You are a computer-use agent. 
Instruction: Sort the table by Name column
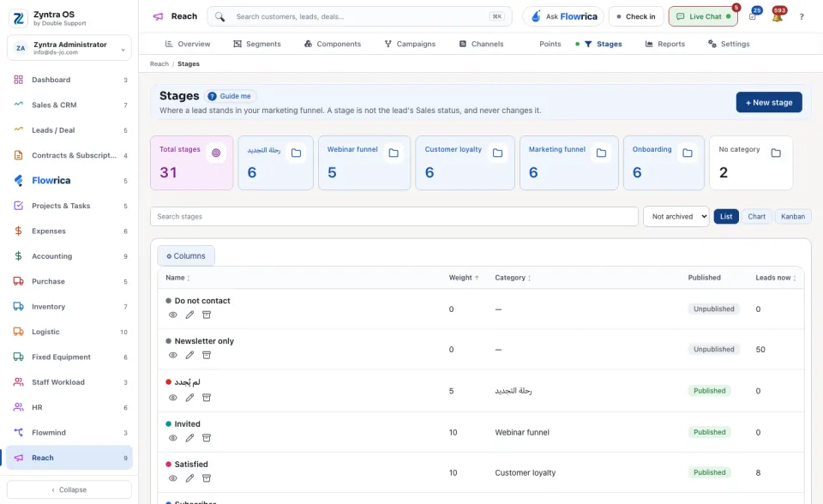pyautogui.click(x=178, y=278)
